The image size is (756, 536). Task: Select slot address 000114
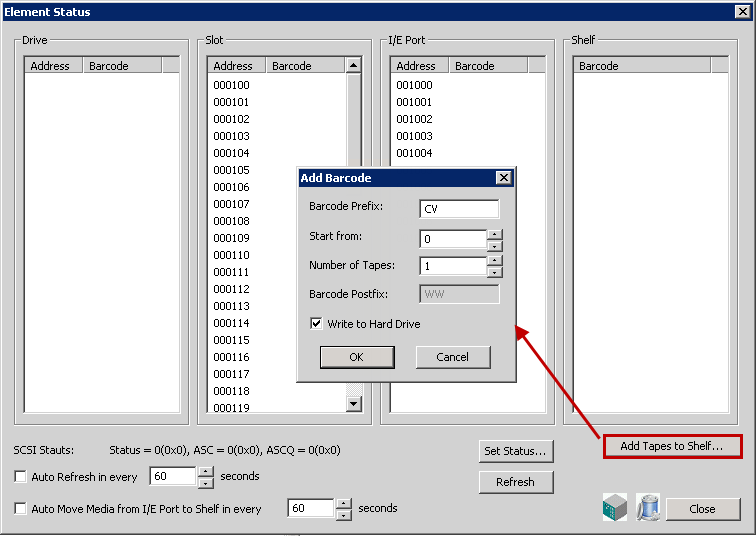tap(231, 323)
